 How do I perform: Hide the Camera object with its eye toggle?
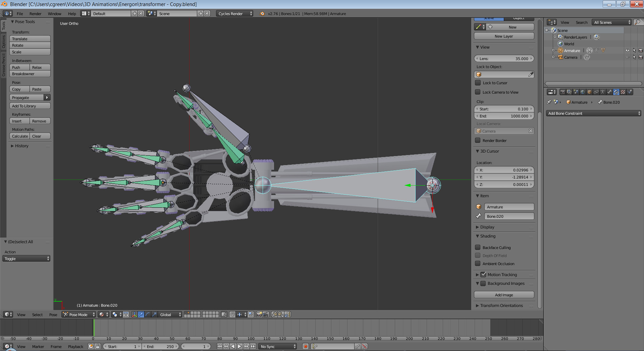[x=627, y=57]
